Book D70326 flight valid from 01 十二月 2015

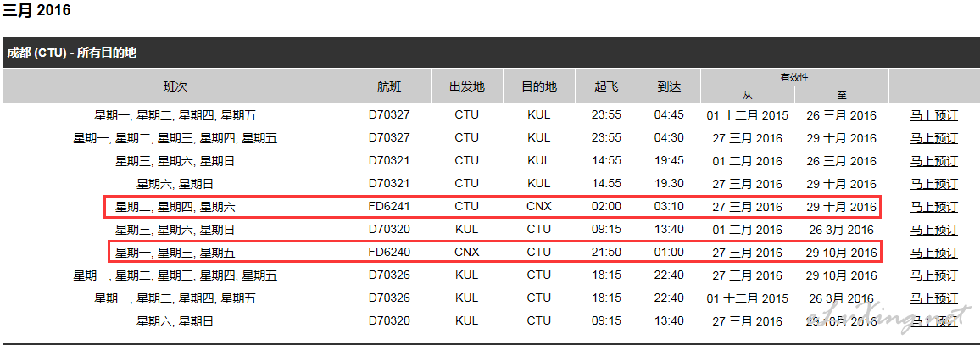coord(933,298)
